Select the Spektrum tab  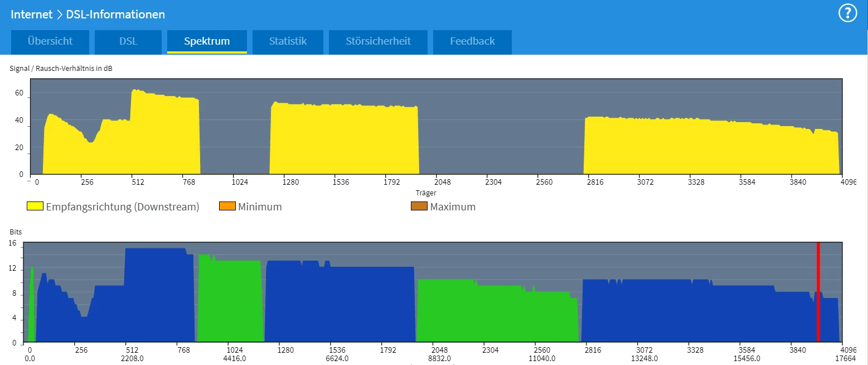point(207,41)
